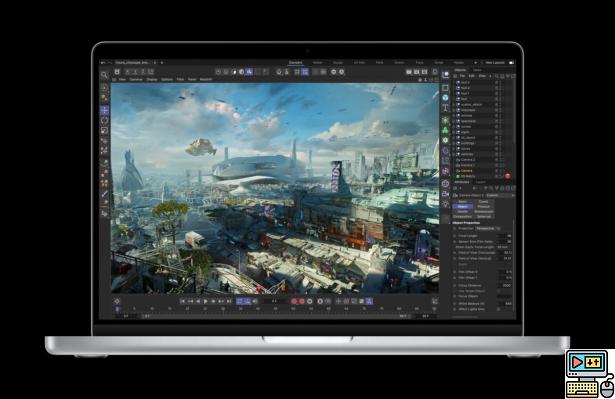The width and height of the screenshot is (615, 399).
Task: Go to end of animation
Action: point(229,301)
